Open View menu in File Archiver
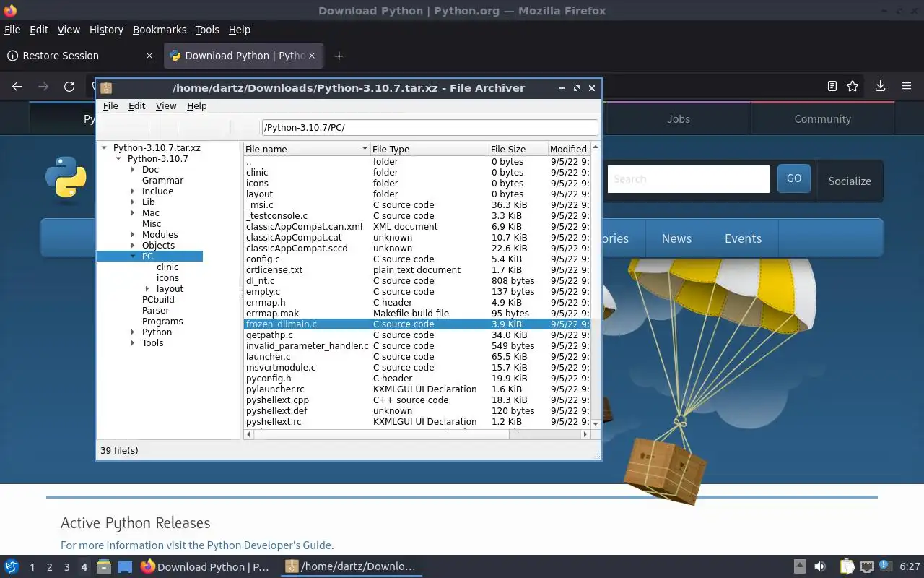Screen dimensions: 924x578 point(166,105)
